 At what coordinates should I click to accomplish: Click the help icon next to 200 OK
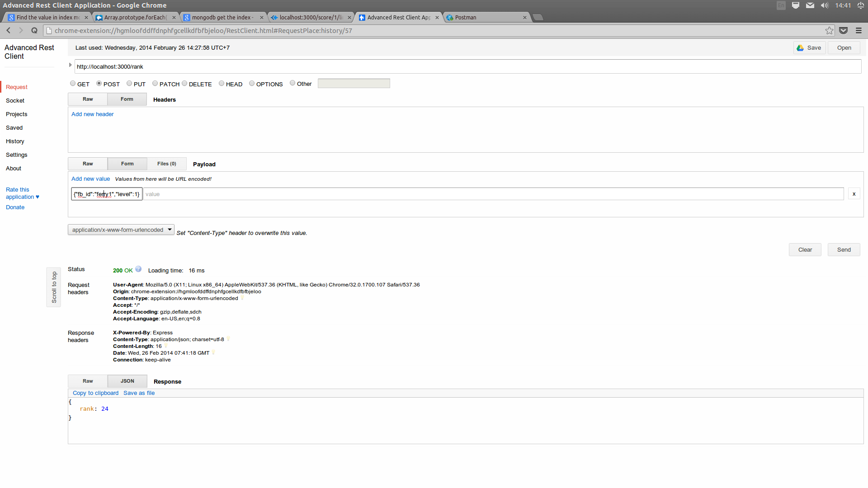[x=138, y=269]
